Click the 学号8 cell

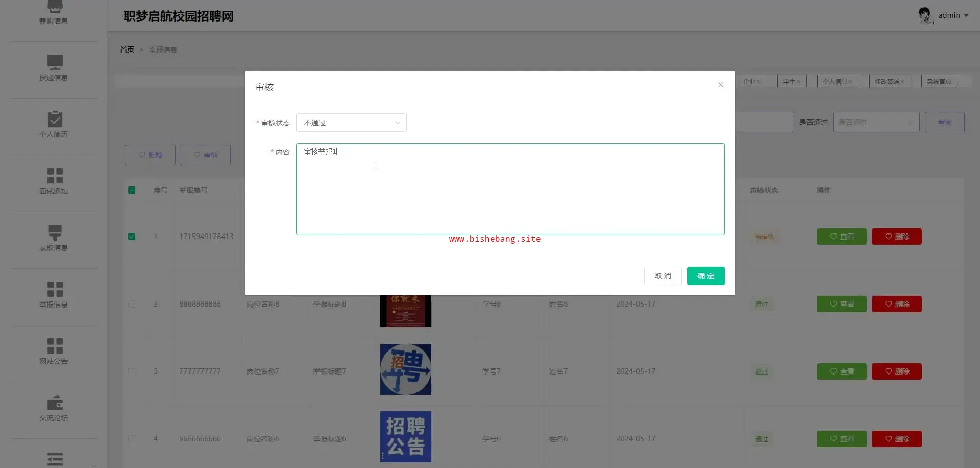tap(492, 304)
